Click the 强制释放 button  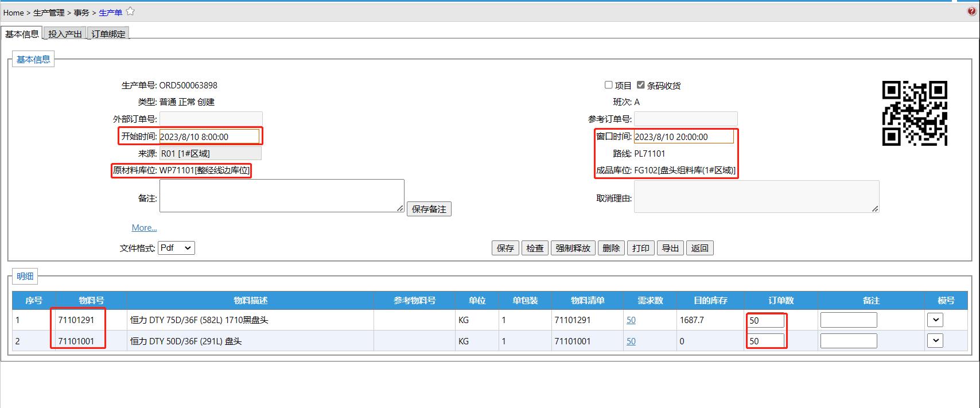click(573, 248)
